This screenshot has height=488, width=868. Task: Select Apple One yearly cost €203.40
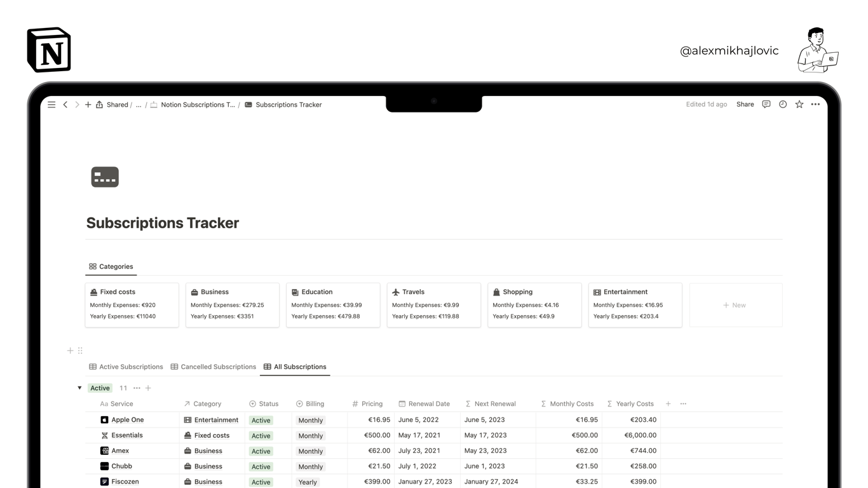[643, 420]
